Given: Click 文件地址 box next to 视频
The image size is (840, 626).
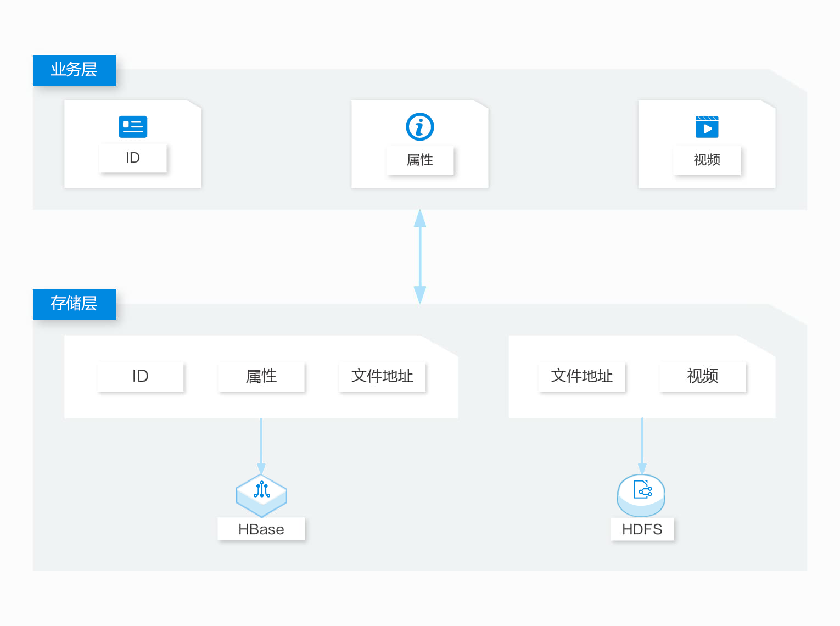Looking at the screenshot, I should pyautogui.click(x=582, y=377).
